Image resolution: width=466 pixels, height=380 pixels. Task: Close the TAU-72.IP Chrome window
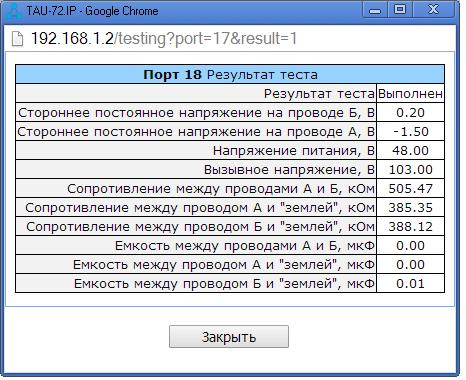[433, 10]
